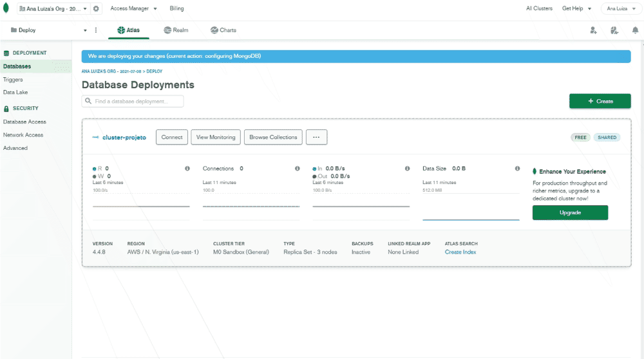
Task: Click backups status Inactive
Action: click(361, 252)
